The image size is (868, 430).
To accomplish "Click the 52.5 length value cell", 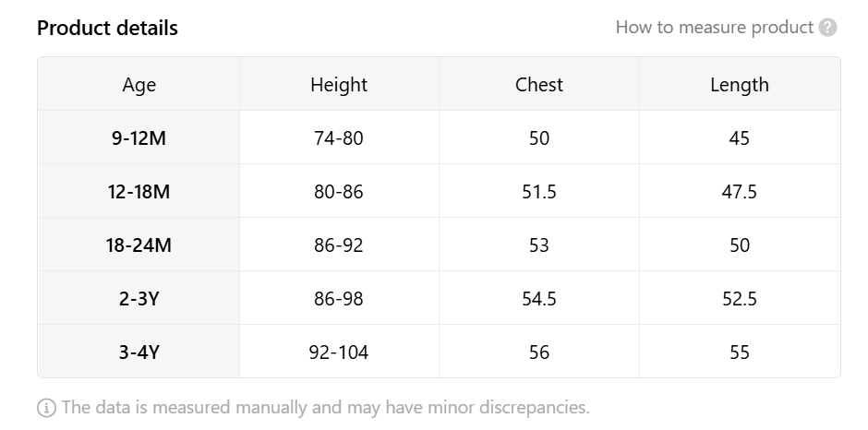I will 740,298.
